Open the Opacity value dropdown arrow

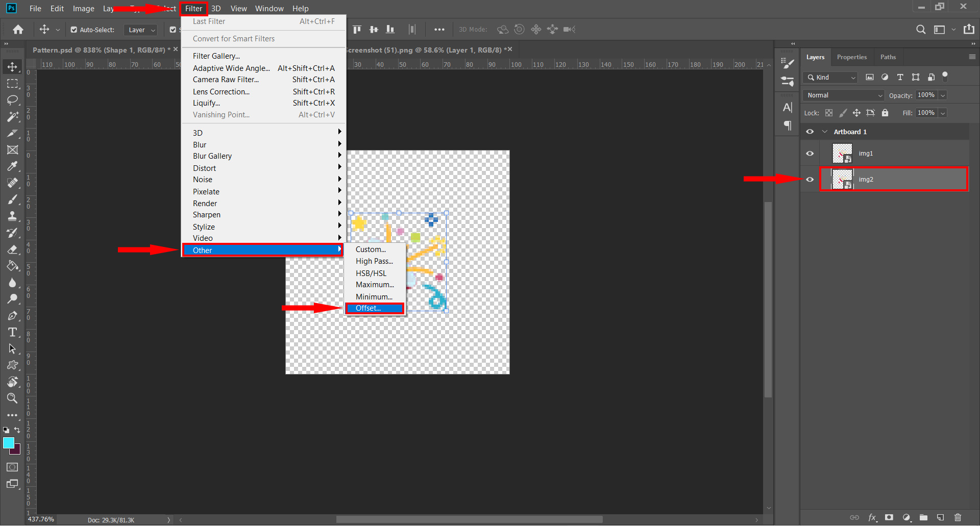pos(943,95)
